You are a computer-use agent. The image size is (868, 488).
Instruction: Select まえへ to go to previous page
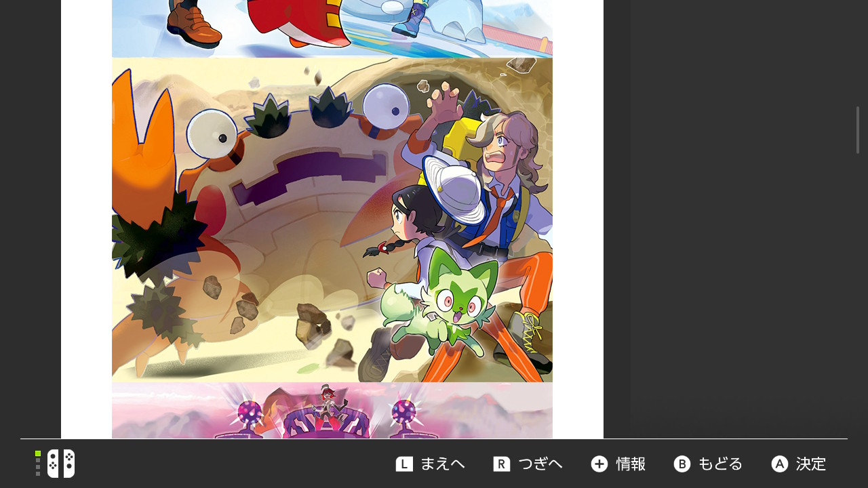coord(442,464)
